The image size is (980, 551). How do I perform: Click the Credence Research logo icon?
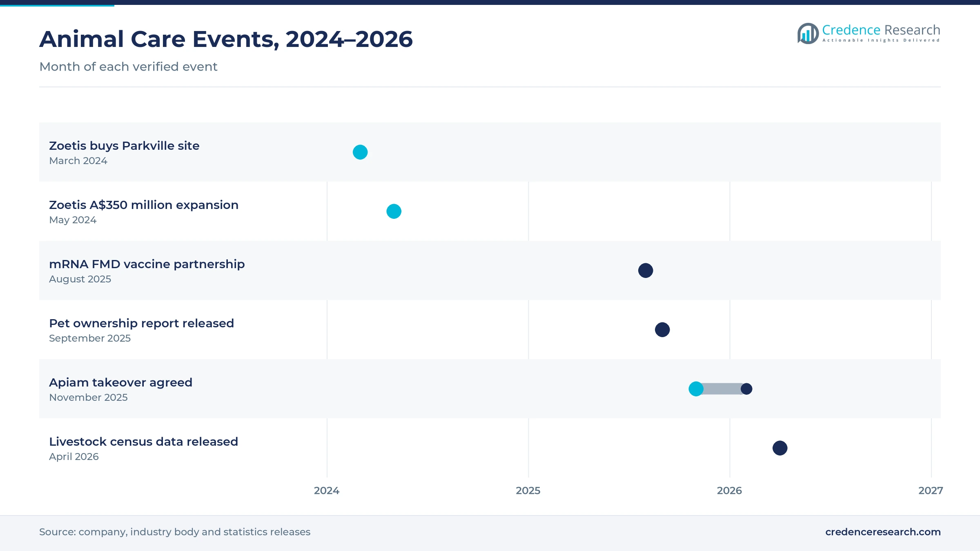click(x=808, y=33)
